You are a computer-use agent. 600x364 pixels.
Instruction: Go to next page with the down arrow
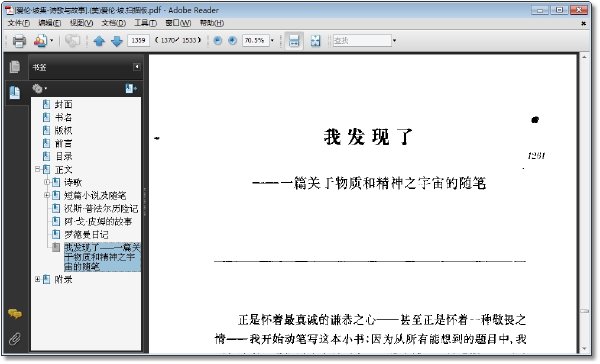pyautogui.click(x=117, y=41)
